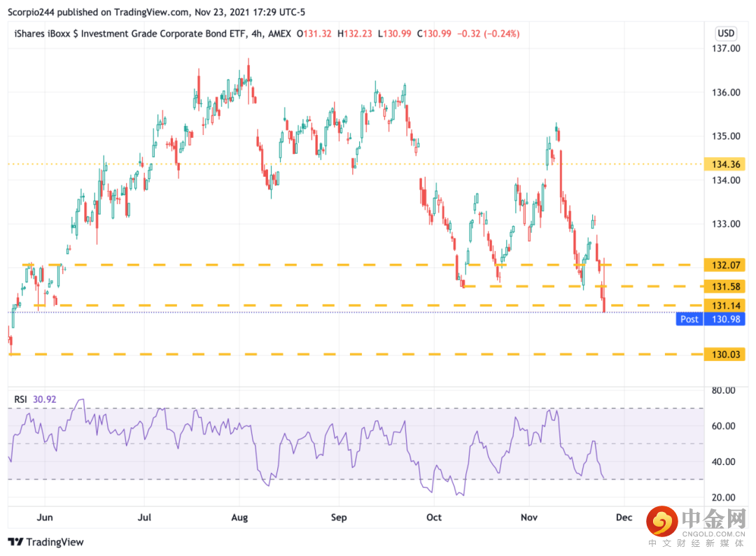Click the 133.00 price axis label
Viewport: 756px width, 556px height.
726,224
